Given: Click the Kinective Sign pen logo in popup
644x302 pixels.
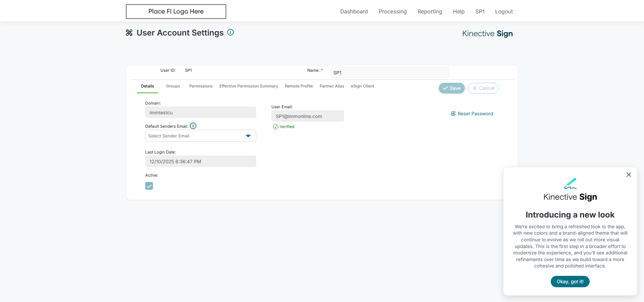Looking at the screenshot, I should pos(570,183).
